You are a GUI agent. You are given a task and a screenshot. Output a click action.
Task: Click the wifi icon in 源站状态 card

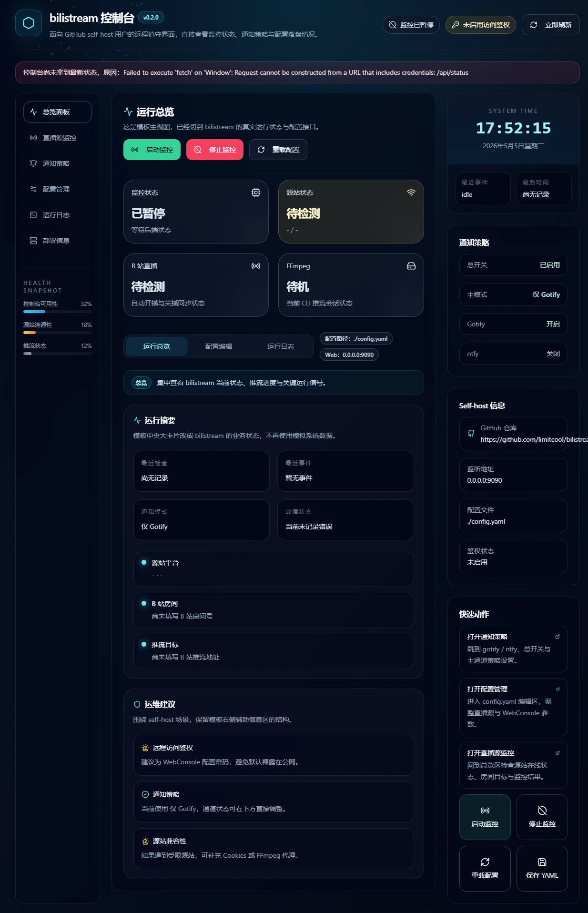411,193
